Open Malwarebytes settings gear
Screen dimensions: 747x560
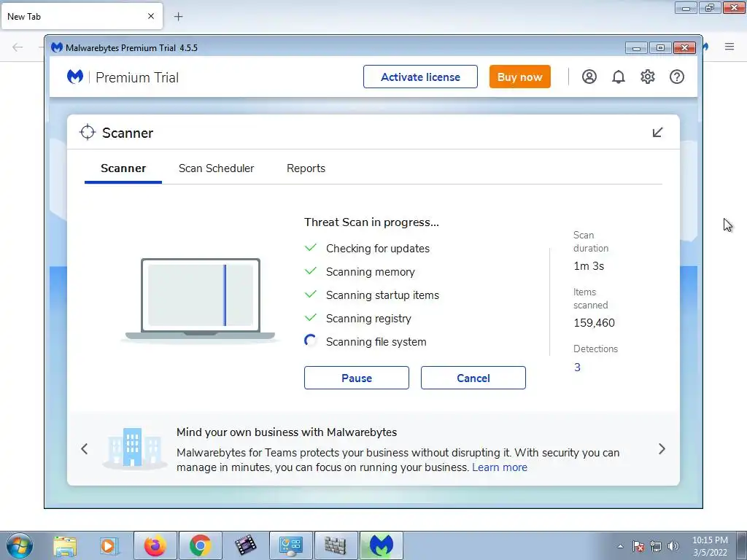(648, 77)
